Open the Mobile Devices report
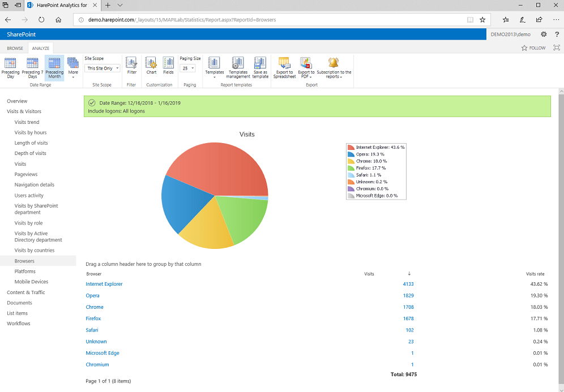Screen dimensions: 564x392 pos(31,282)
